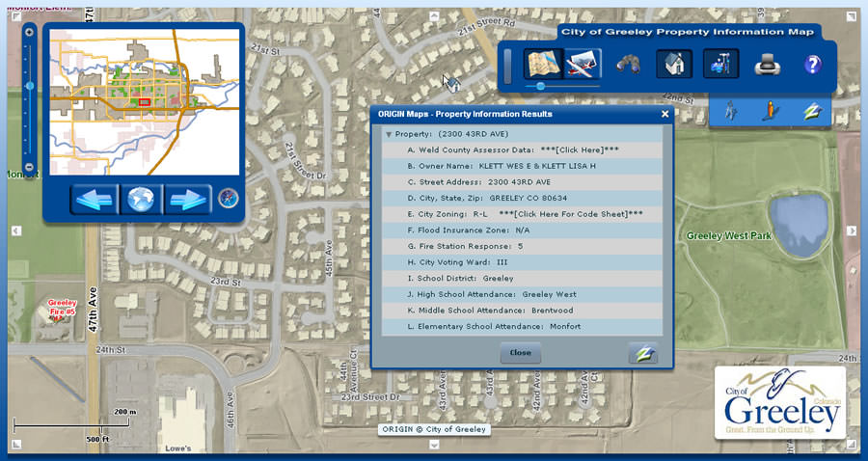Viewport: 868px width, 461px height.
Task: Pan map using left edge arrow
Action: [x=16, y=230]
